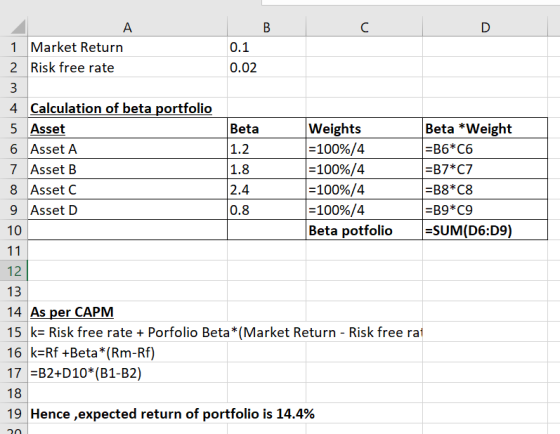This screenshot has height=434, width=560.
Task: Click the cell containing 0.02
Action: point(266,68)
